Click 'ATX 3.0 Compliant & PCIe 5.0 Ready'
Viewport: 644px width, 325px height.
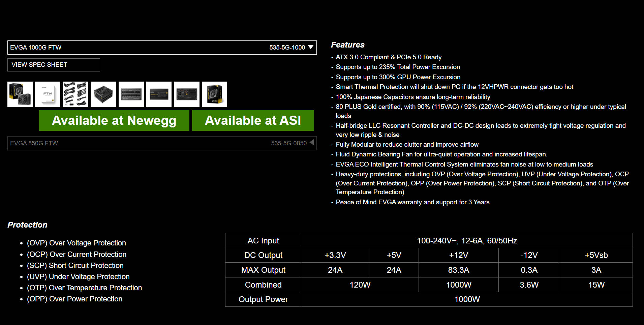389,57
